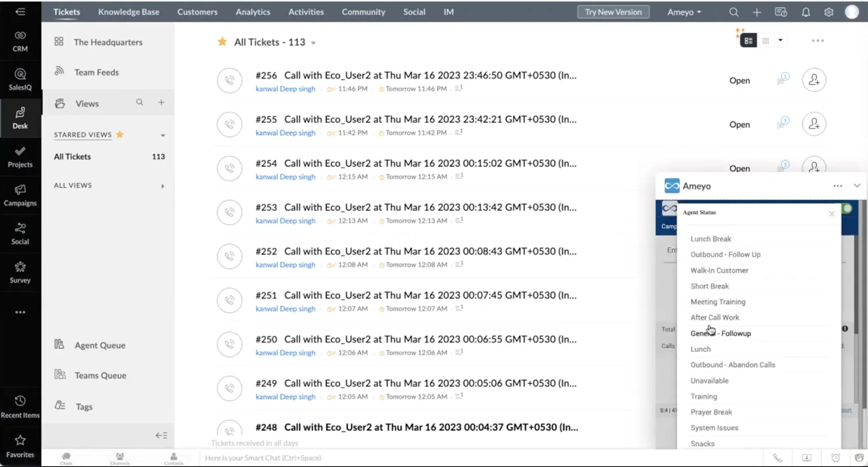Screen dimensions: 868x467
Task: Open the Community tab
Action: [364, 12]
